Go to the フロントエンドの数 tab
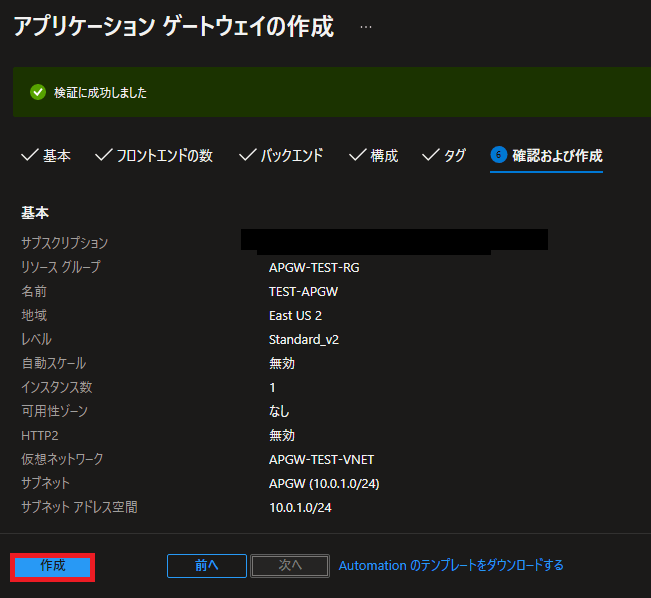 tap(154, 156)
